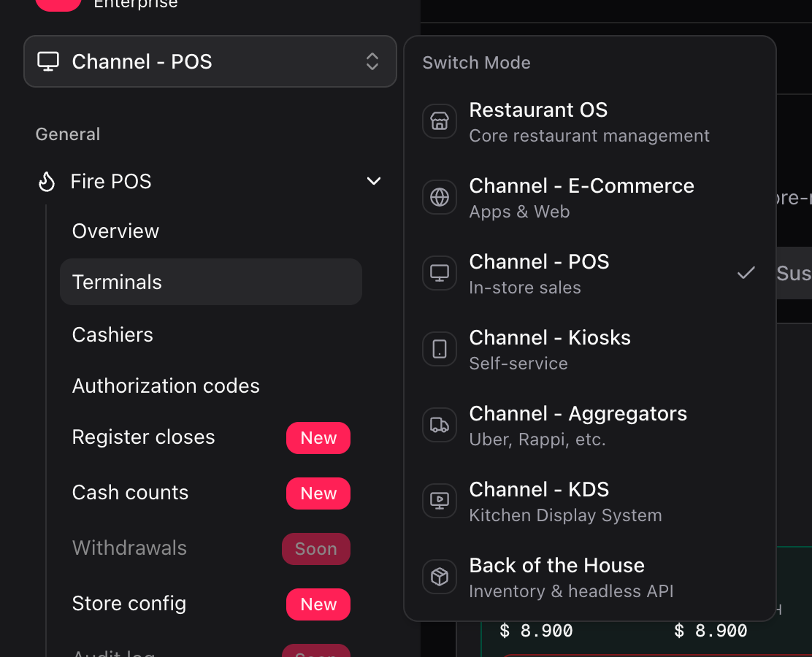The image size is (812, 657).
Task: Click 'Apps & Web' subtitle
Action: click(519, 212)
